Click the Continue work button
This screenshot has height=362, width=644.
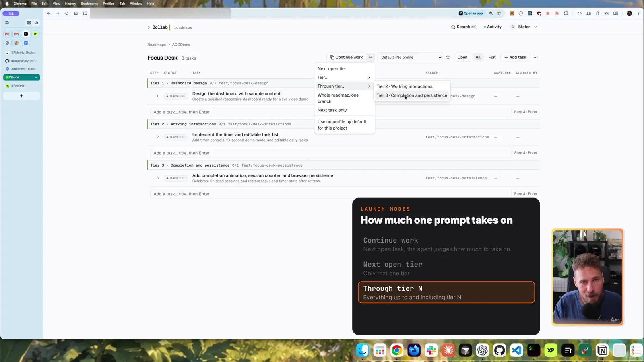347,57
